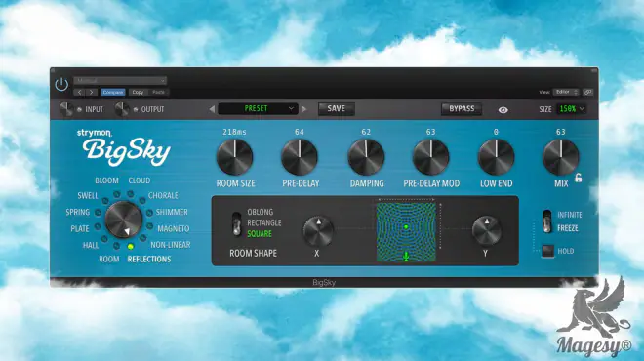
Task: Click the Damping value 62
Action: coord(366,132)
